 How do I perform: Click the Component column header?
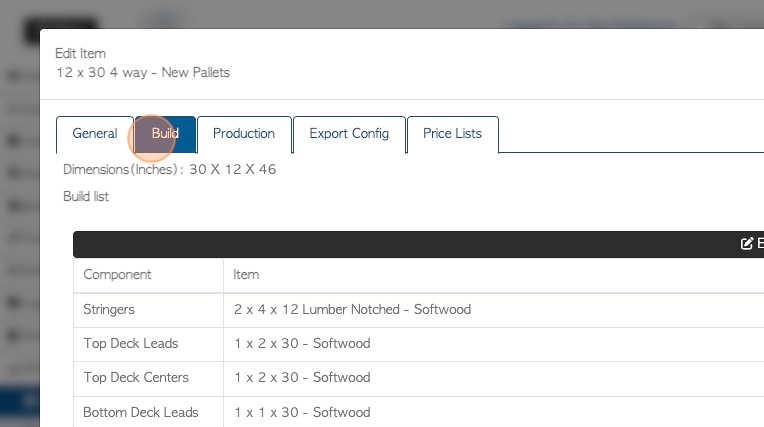tap(117, 275)
